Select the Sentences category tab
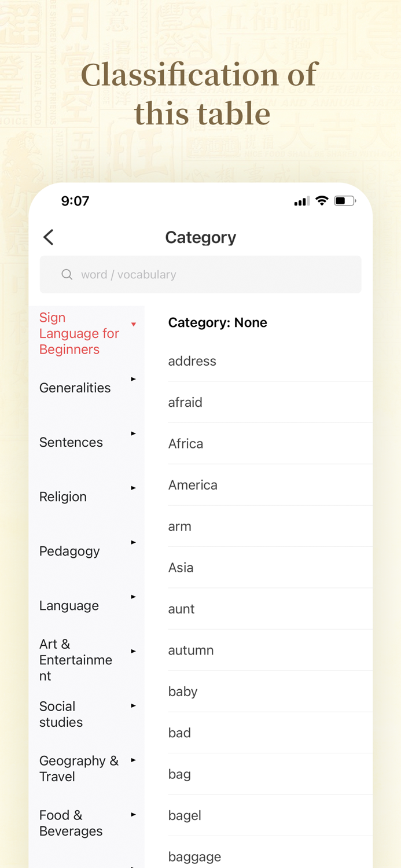This screenshot has width=401, height=868. click(x=71, y=442)
